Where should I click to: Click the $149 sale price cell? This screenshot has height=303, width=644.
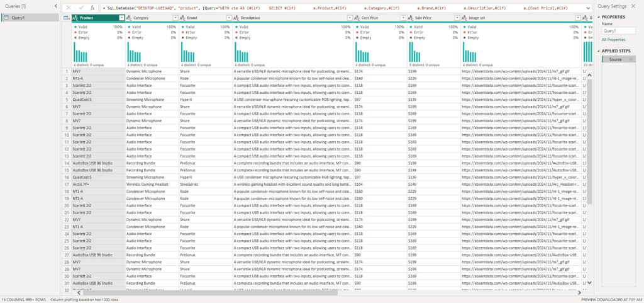[x=434, y=184]
